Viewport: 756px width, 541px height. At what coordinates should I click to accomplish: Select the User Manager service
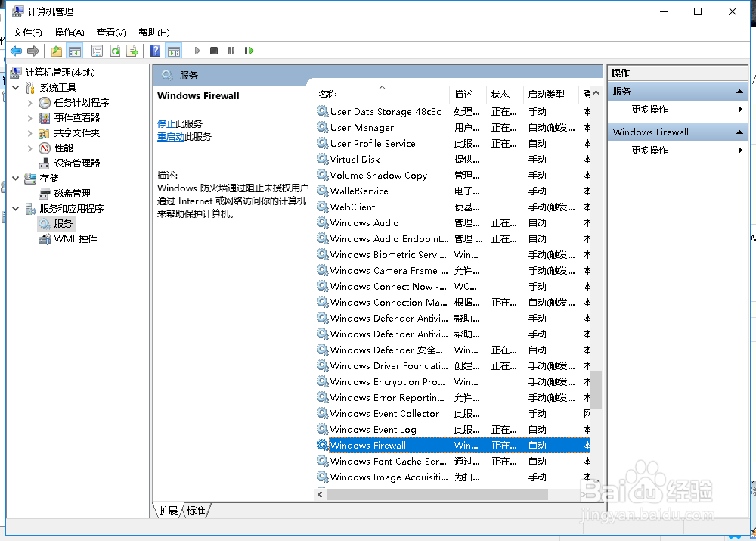point(453,128)
